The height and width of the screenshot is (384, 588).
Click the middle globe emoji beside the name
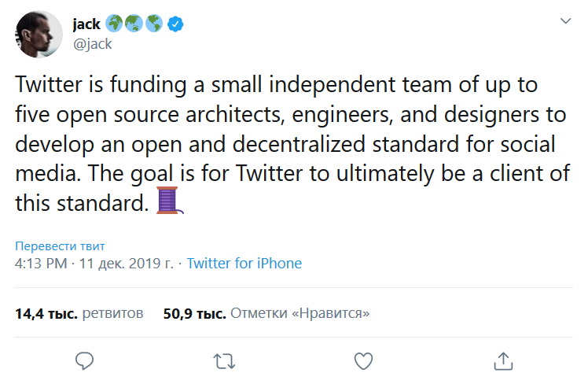(136, 24)
